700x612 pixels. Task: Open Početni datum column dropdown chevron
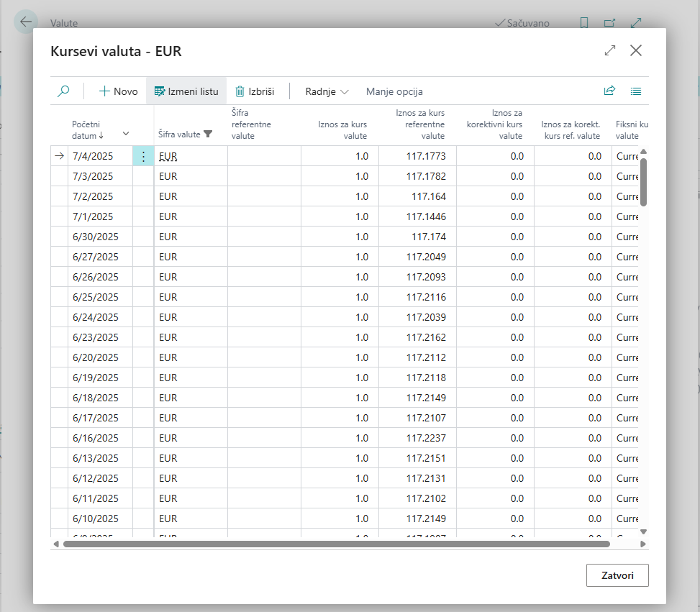click(x=126, y=134)
